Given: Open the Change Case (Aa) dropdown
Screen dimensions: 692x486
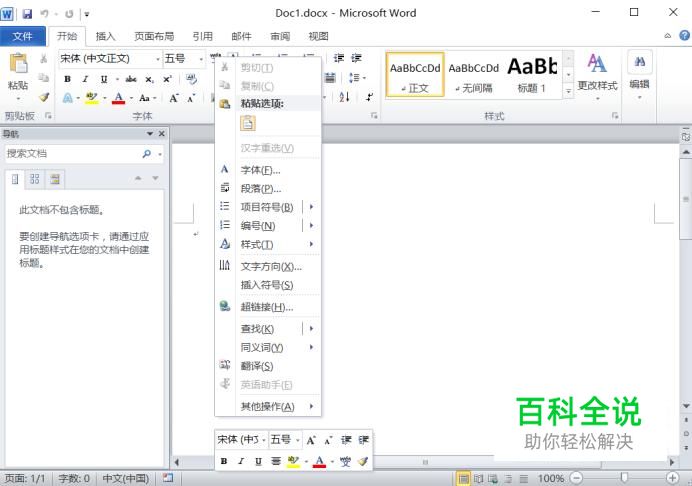Looking at the screenshot, I should [147, 98].
